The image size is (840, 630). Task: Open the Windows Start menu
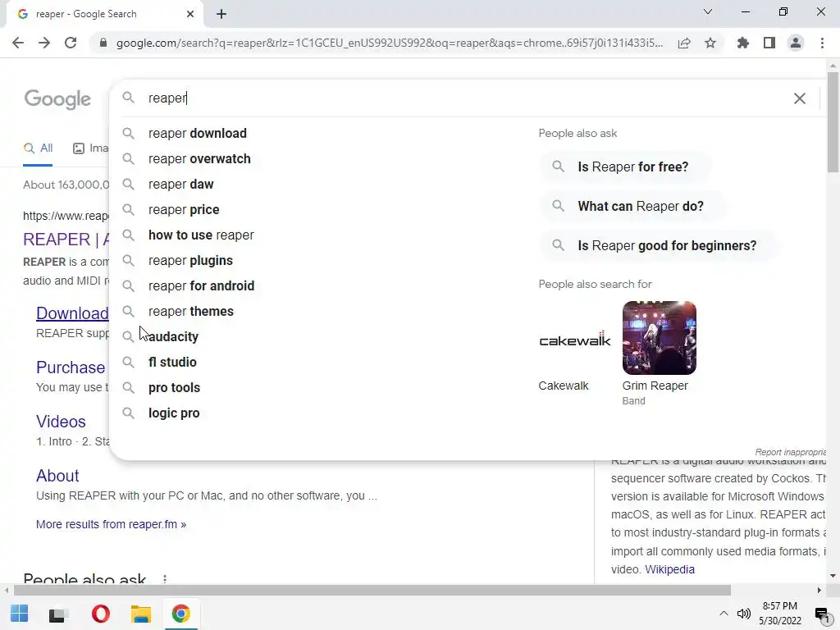[x=20, y=614]
